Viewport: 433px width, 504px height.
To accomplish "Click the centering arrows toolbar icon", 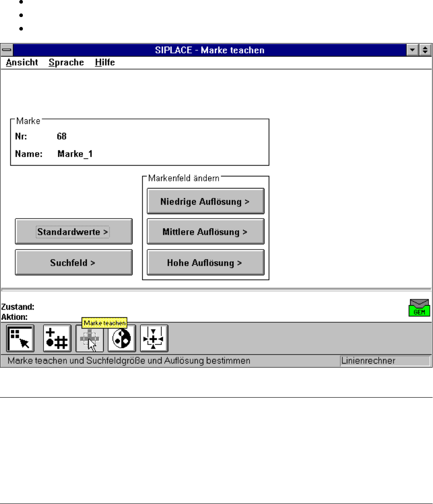I will point(154,338).
